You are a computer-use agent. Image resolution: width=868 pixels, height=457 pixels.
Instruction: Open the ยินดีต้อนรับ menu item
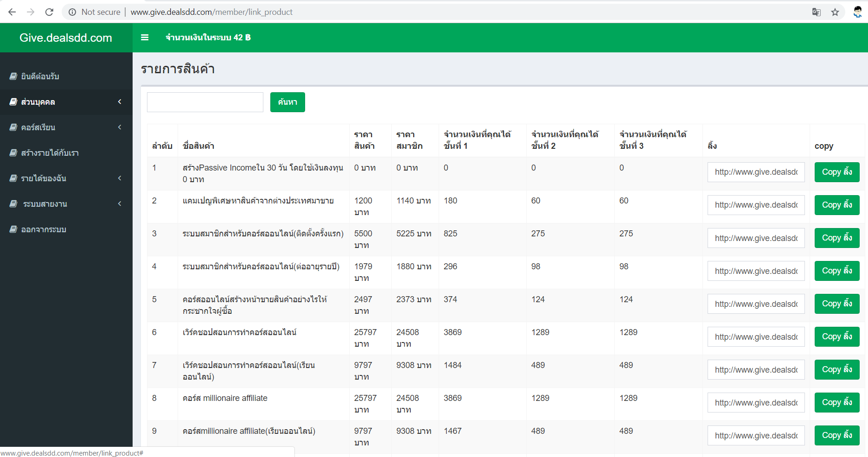click(66, 76)
